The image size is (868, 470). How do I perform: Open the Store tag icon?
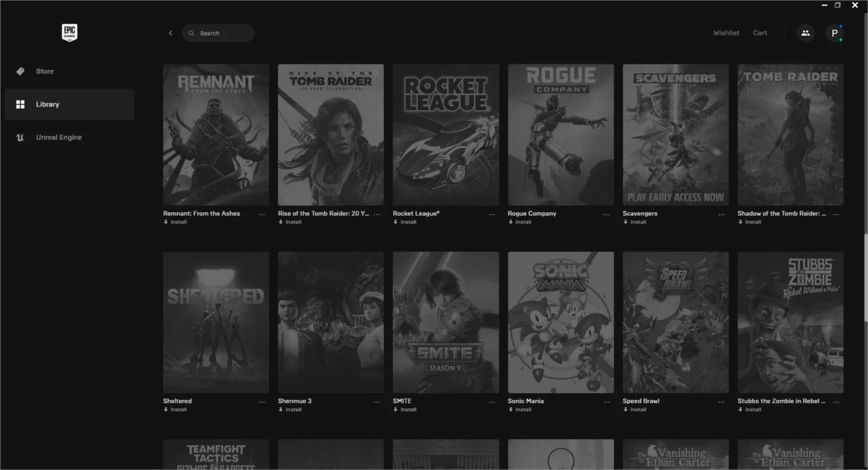(x=20, y=71)
